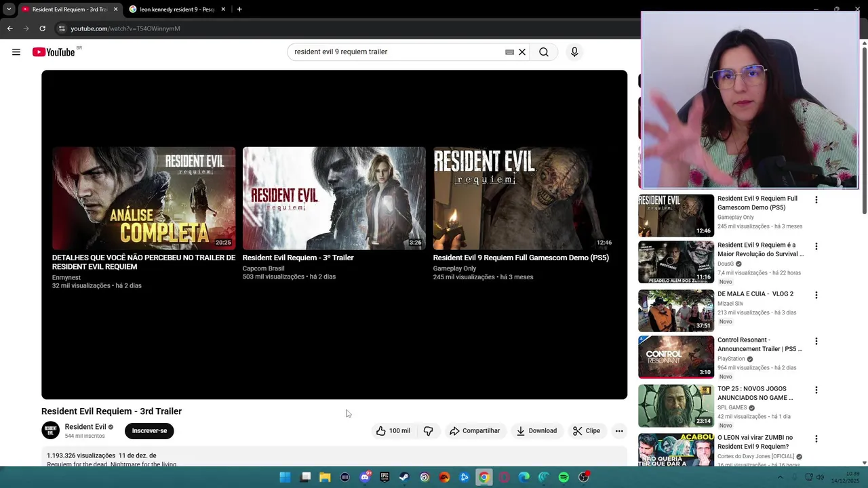This screenshot has height=488, width=868.
Task: Open the tab search chevron at top left
Action: click(8, 9)
